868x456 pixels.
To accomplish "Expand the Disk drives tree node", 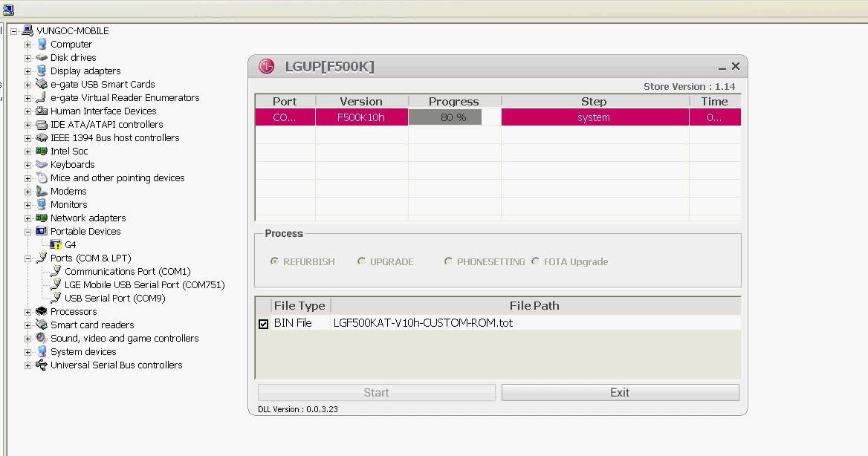I will tap(27, 57).
